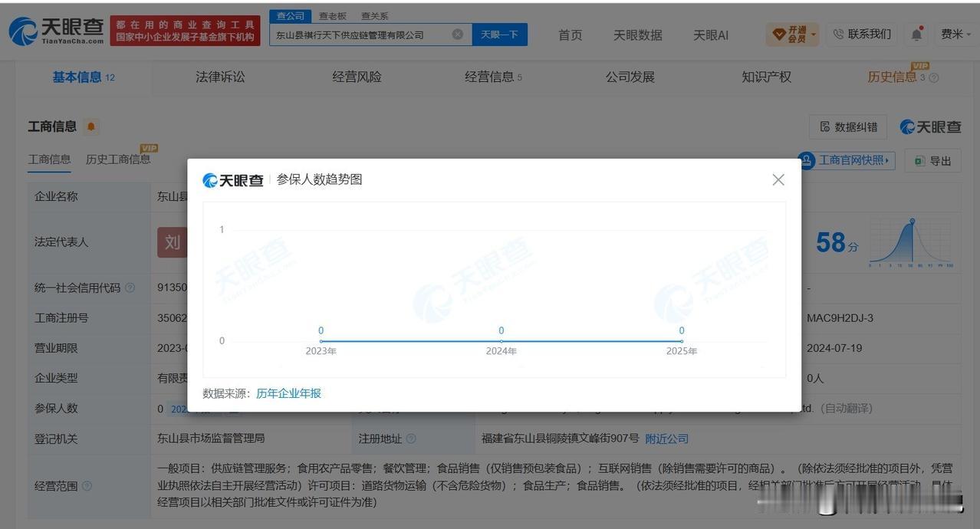
Task: Click the 2024-07-19 date value
Action: point(834,347)
